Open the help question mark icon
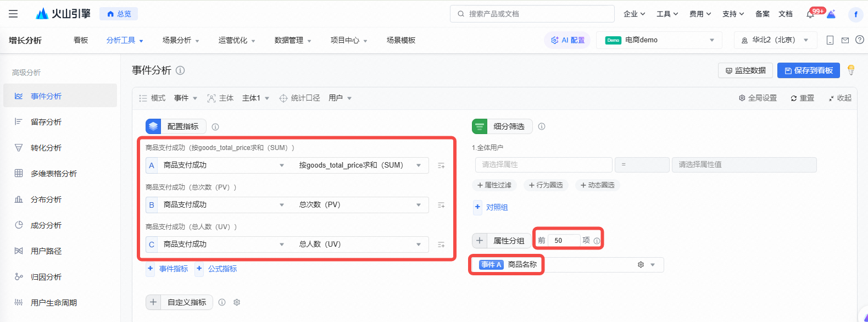 click(860, 40)
